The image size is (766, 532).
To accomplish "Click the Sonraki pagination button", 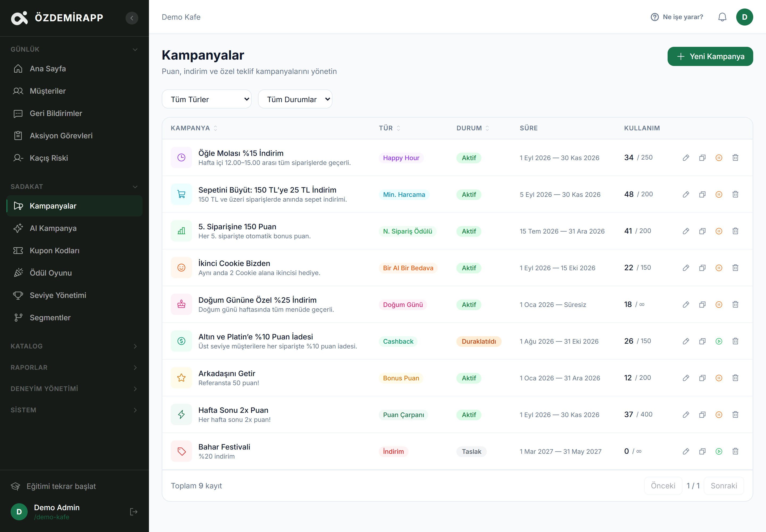I will 724,486.
